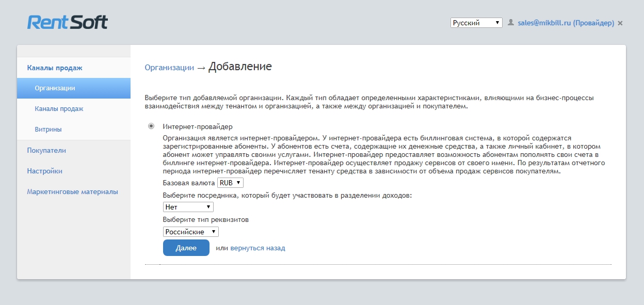Viewport: 644px width, 305px height.
Task: Go to Витрины in the sidebar
Action: point(48,130)
